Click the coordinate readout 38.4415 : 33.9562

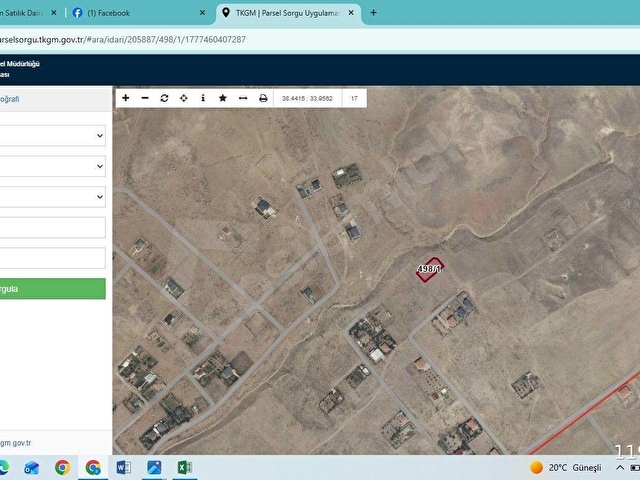(307, 98)
